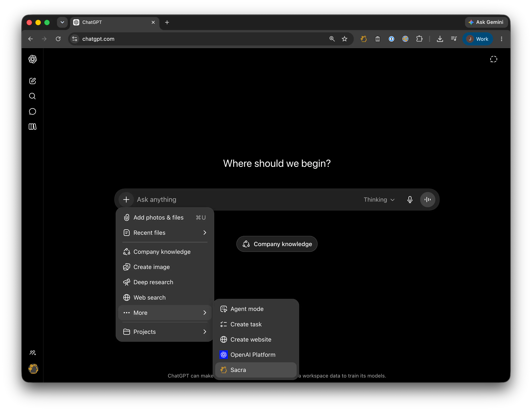Open the Library icon in the sidebar
Viewport: 532px width, 411px height.
point(32,127)
